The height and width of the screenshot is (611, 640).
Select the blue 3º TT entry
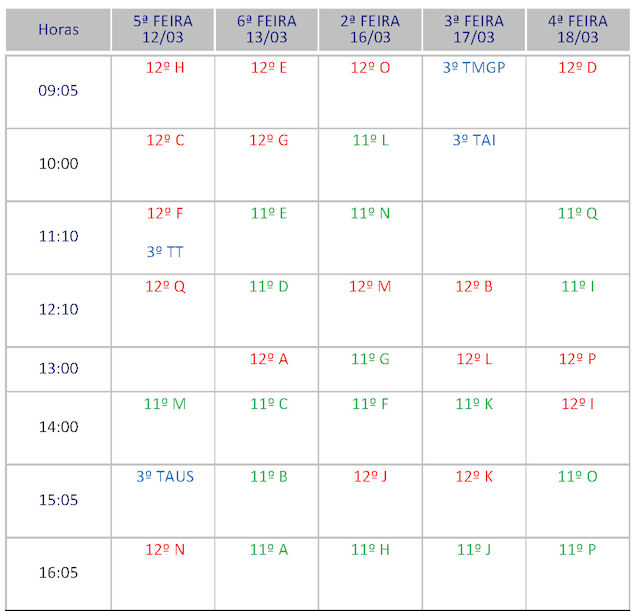pos(165,252)
